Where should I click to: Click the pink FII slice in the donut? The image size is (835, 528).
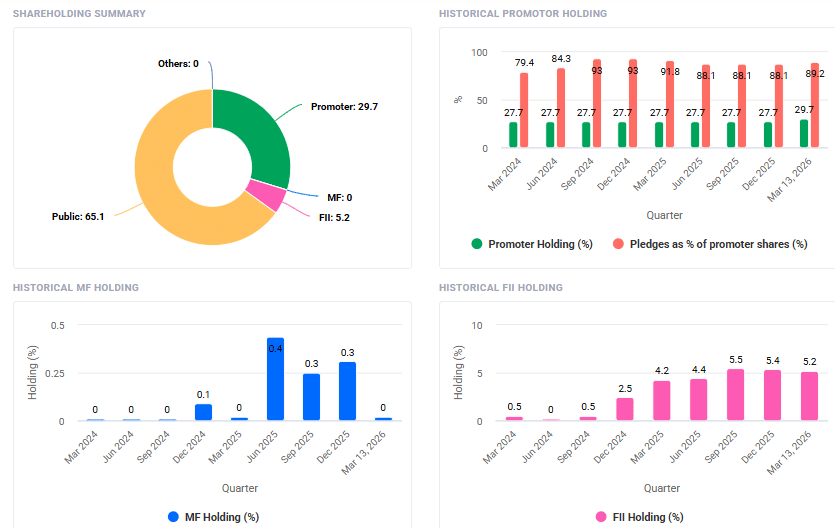click(x=265, y=193)
